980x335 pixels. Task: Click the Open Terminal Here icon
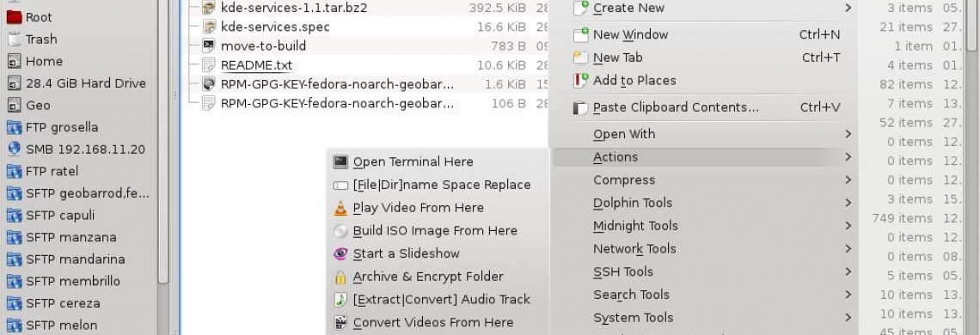(340, 161)
